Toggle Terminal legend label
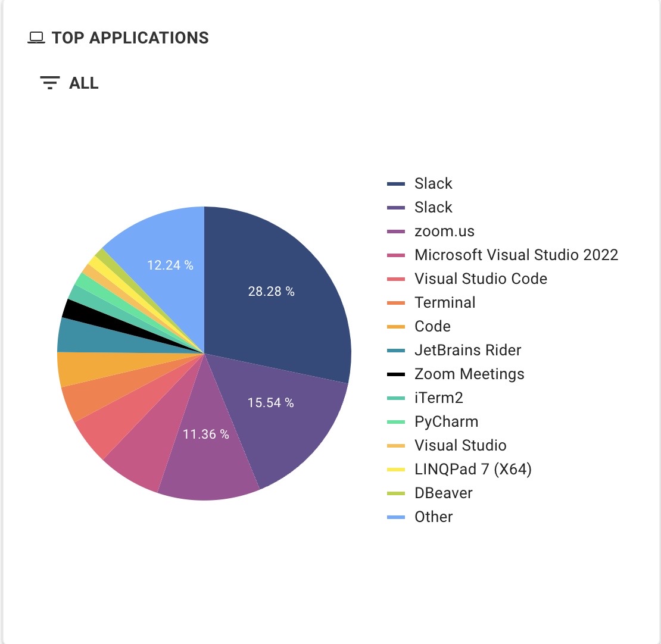 coord(445,302)
